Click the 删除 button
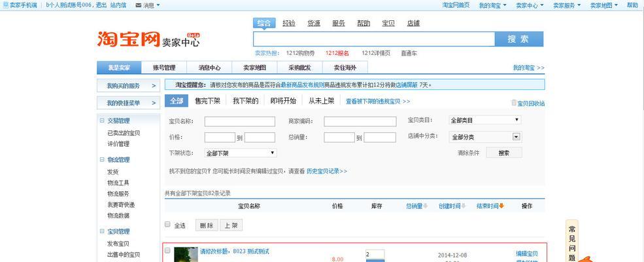This screenshot has width=644, height=262. point(207,225)
